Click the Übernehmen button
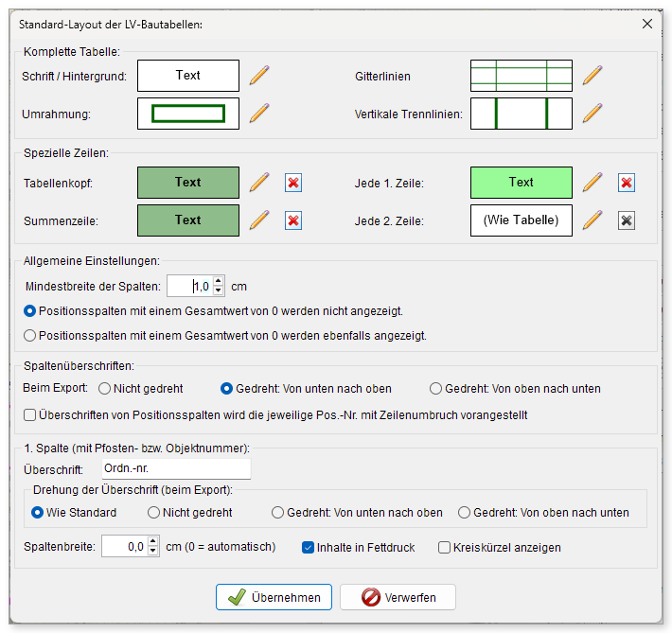Screen dimensions: 672x633 pos(274,597)
